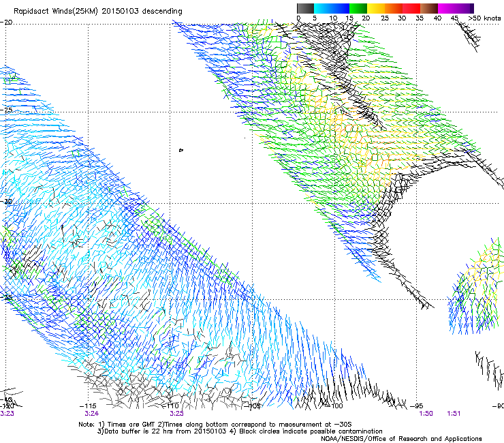Viewport: 504px width, 443px height.
Task: Click the 'Data buffer is 22 hrs' note line
Action: tap(240, 431)
